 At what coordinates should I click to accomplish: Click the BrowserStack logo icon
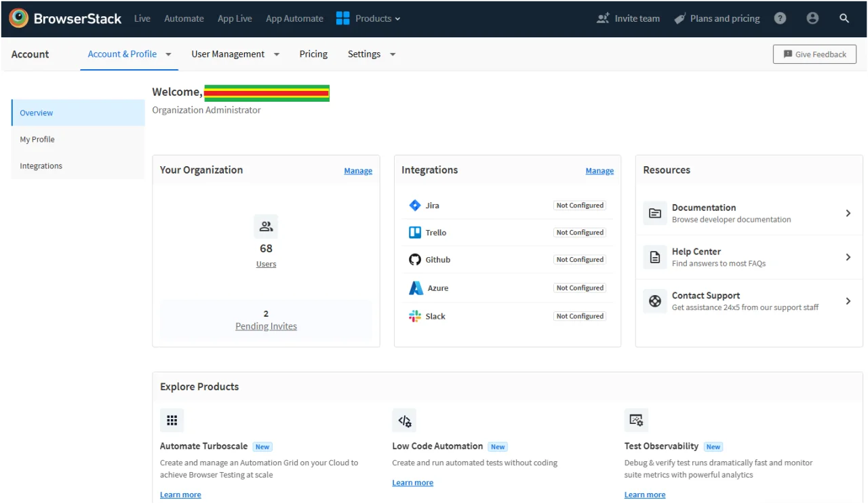[18, 18]
